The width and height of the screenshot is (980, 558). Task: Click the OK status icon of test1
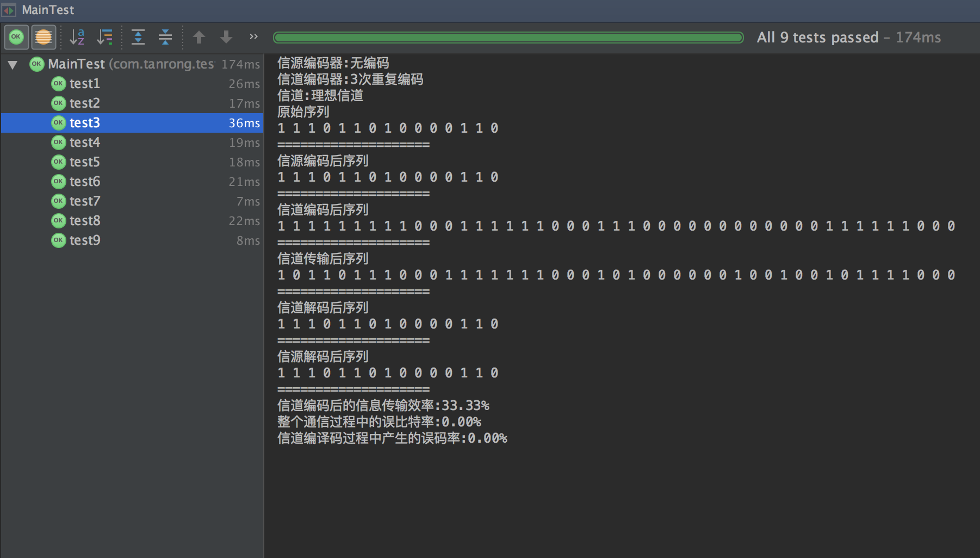pos(58,84)
